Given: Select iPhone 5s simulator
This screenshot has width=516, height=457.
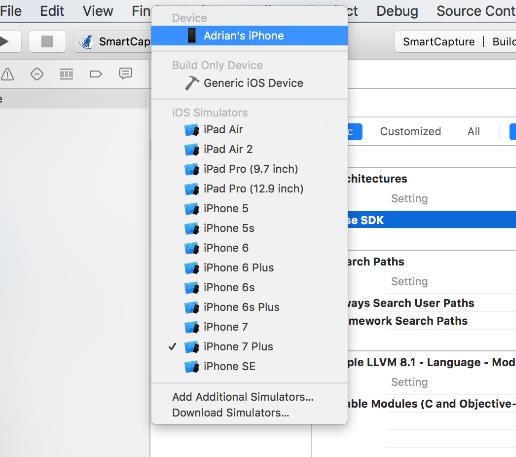Looking at the screenshot, I should pyautogui.click(x=249, y=228).
